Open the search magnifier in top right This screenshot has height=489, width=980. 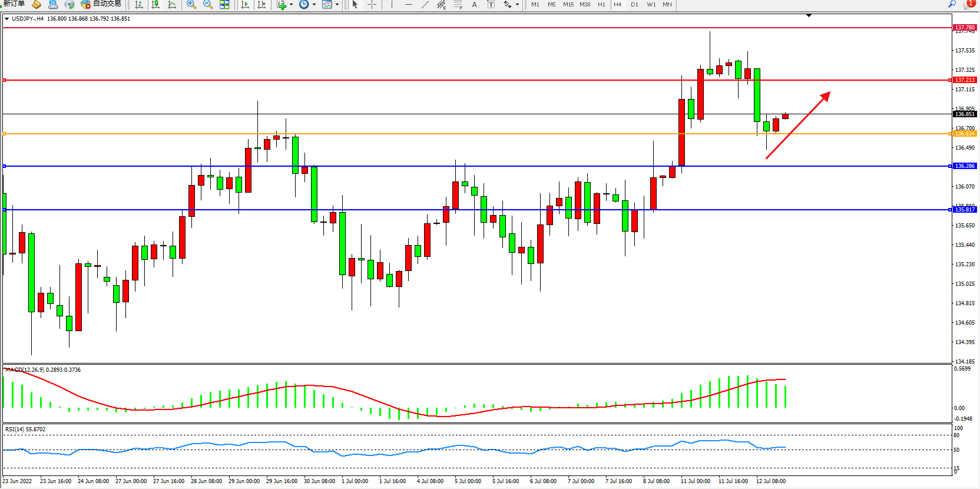952,4
